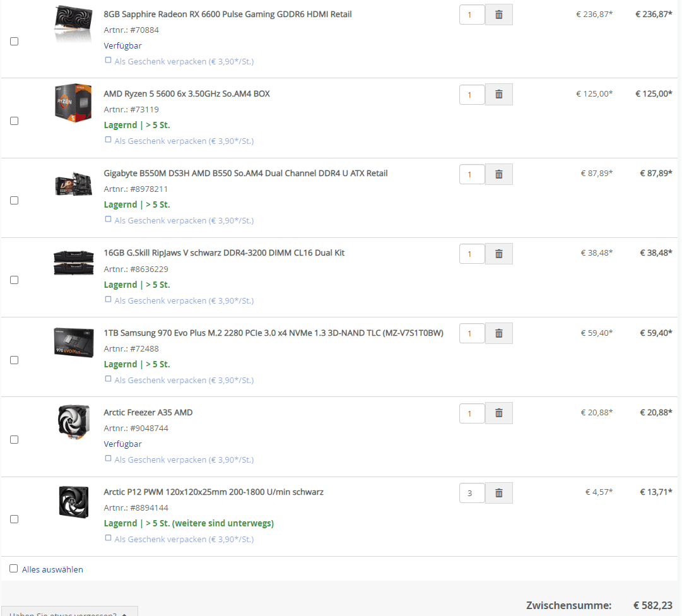Open Arctic P12 PWM product title link
Image resolution: width=682 pixels, height=616 pixels.
[x=214, y=492]
